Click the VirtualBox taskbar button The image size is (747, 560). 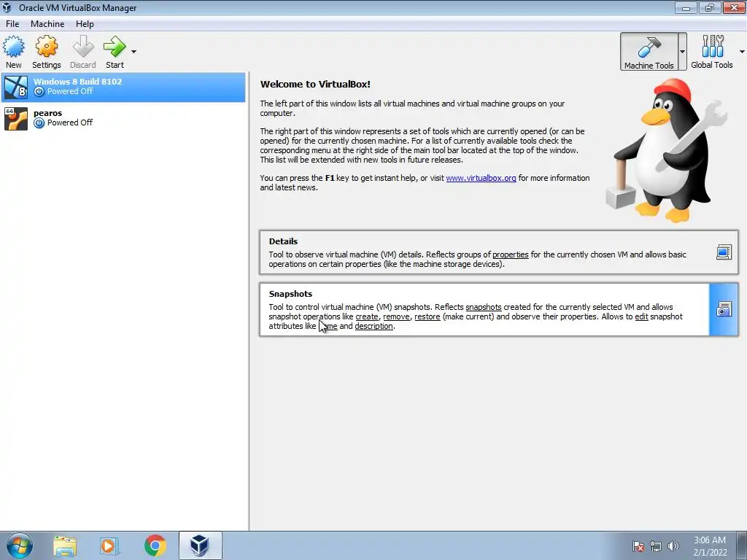[200, 545]
